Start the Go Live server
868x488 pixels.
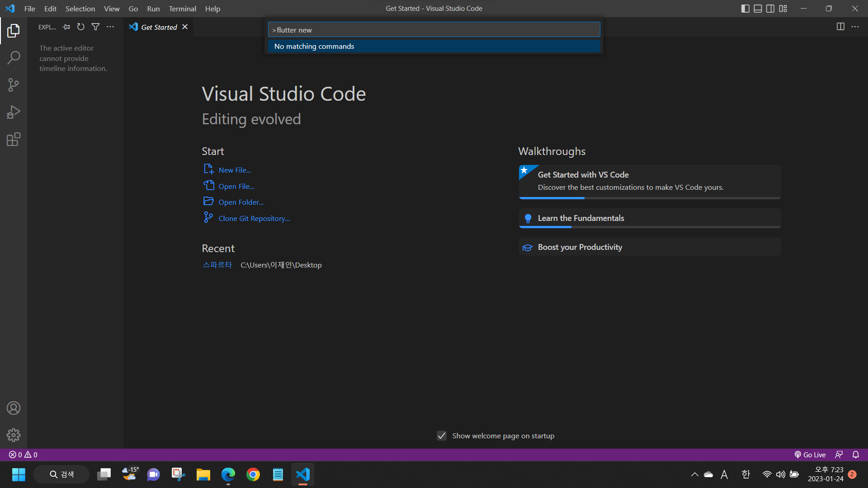tap(810, 455)
